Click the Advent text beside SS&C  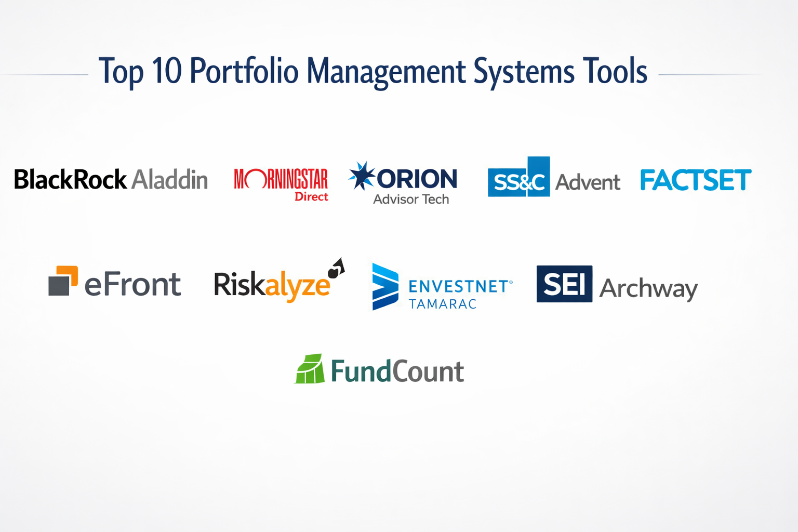(x=588, y=182)
